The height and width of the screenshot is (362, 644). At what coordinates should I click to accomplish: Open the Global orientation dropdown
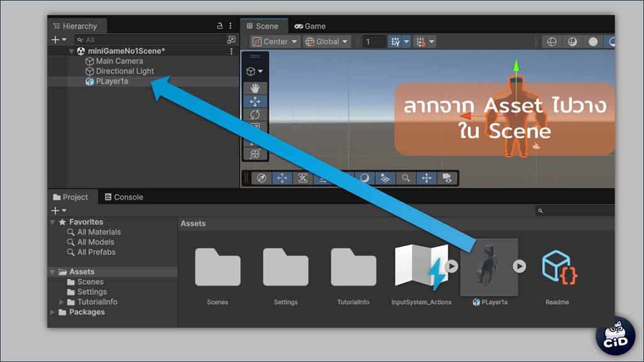[327, 42]
